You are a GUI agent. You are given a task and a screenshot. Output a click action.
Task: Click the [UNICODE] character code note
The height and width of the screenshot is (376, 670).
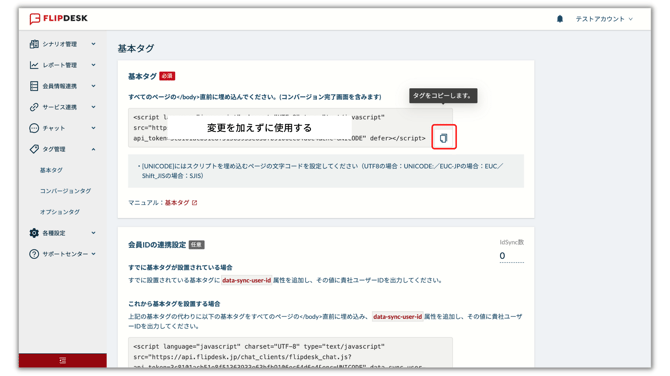pos(326,171)
